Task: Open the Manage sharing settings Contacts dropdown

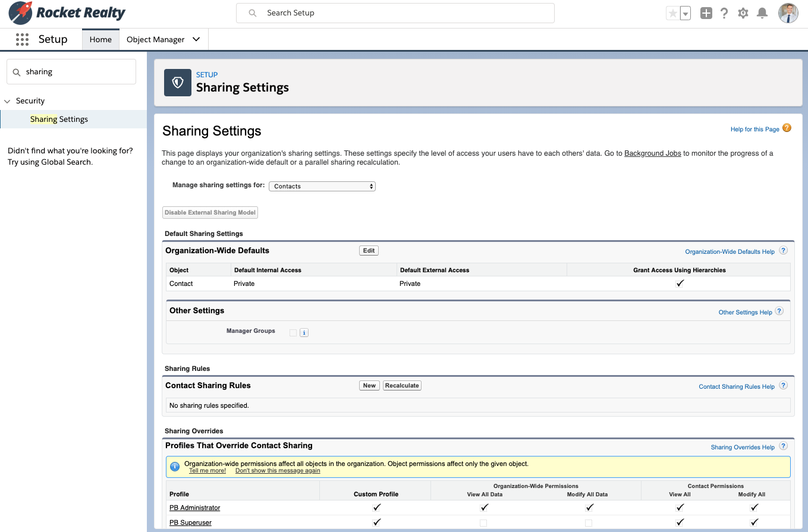Action: 322,186
